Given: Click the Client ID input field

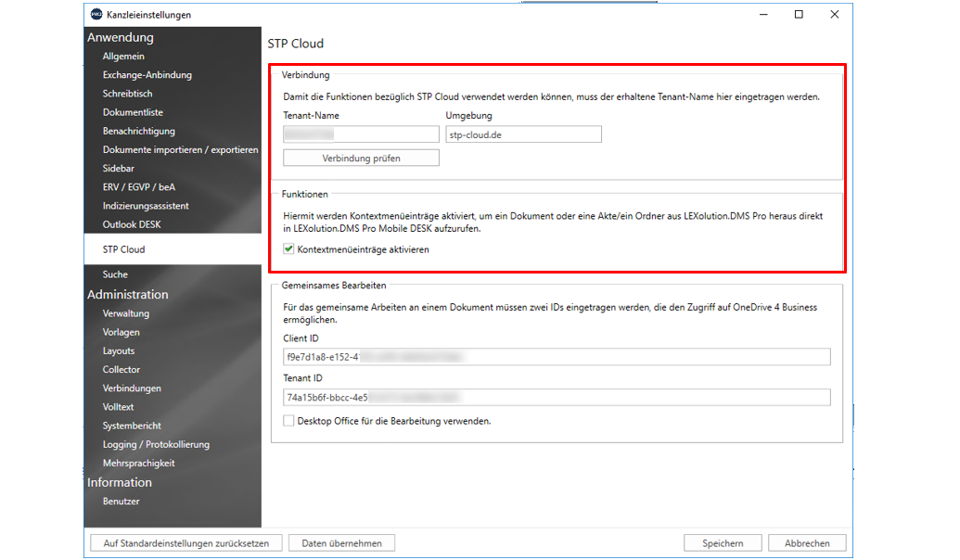Looking at the screenshot, I should click(x=557, y=357).
